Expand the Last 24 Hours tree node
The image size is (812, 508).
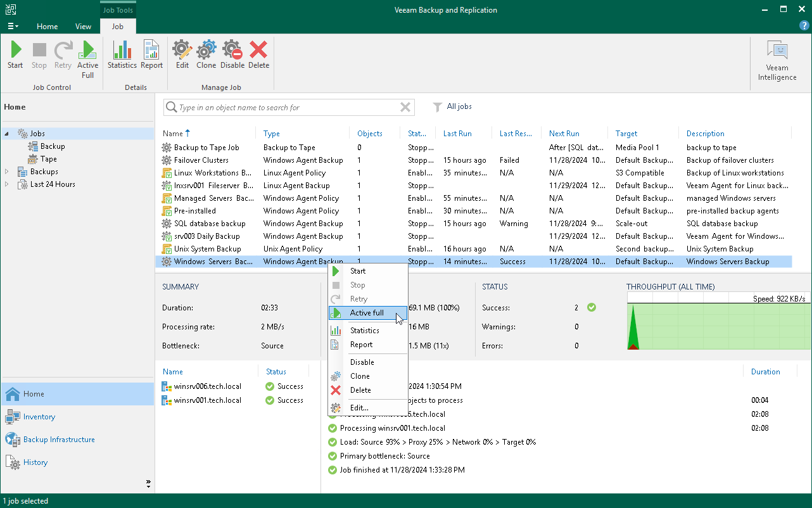click(7, 184)
